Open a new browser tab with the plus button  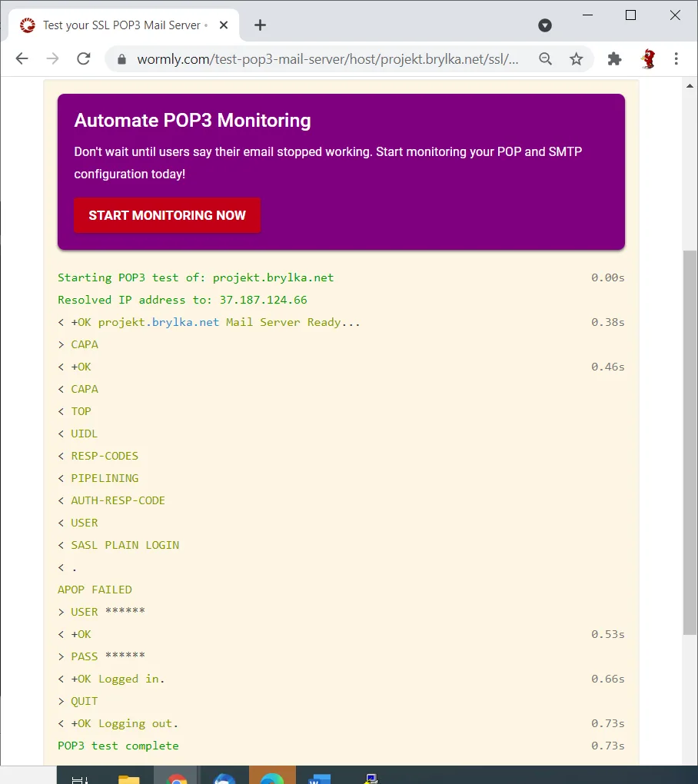point(260,25)
